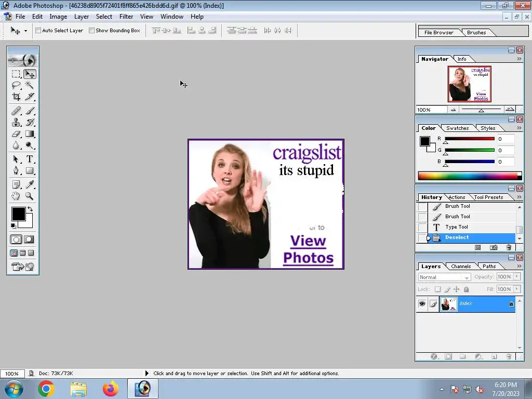Enable Show Bounding Box checkbox
Screen dimensions: 532x399
tap(91, 31)
